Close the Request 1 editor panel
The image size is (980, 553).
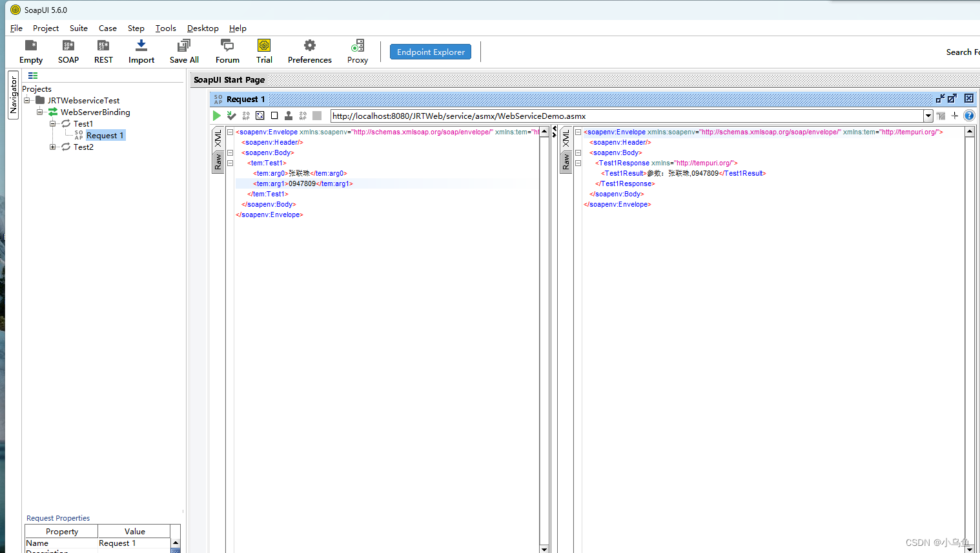969,98
